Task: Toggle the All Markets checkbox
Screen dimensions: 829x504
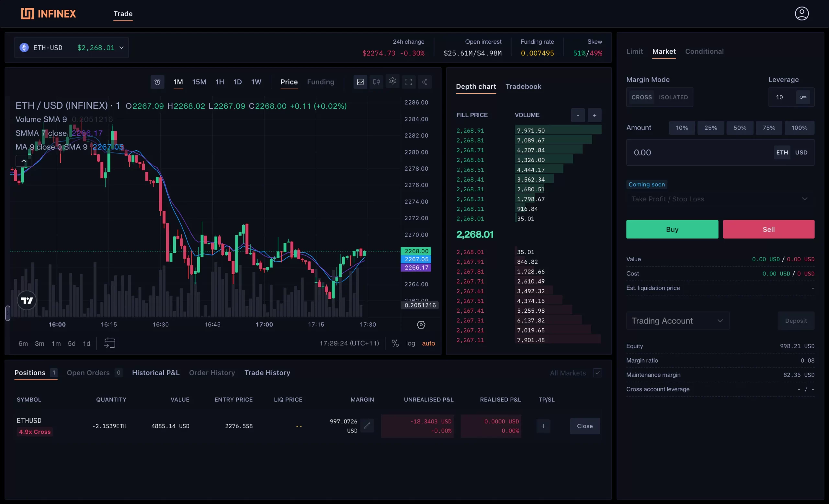Action: [x=597, y=373]
